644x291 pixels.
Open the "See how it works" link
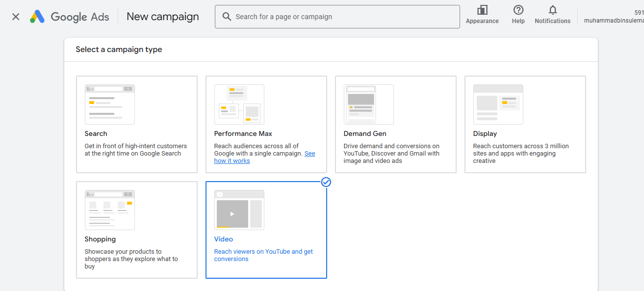[232, 161]
